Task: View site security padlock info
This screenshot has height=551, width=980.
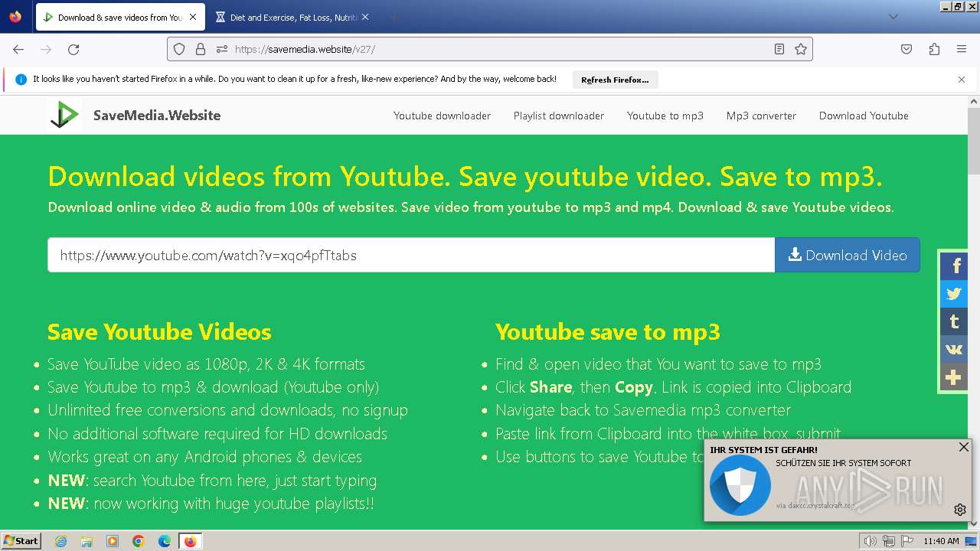Action: click(201, 49)
